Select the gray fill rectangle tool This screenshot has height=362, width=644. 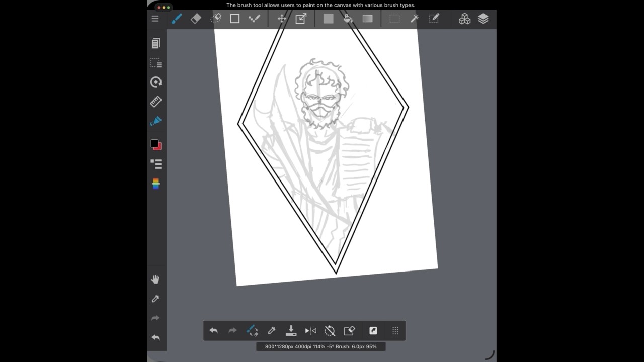[329, 19]
